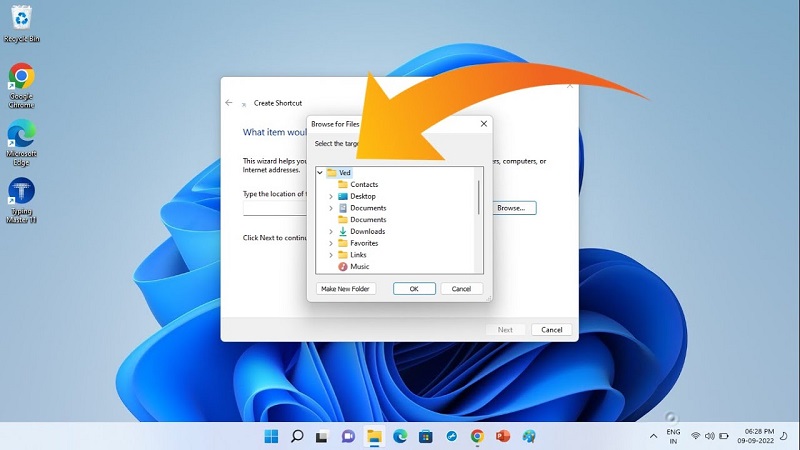Image resolution: width=800 pixels, height=450 pixels.
Task: Open the volume control in tray
Action: tap(710, 436)
